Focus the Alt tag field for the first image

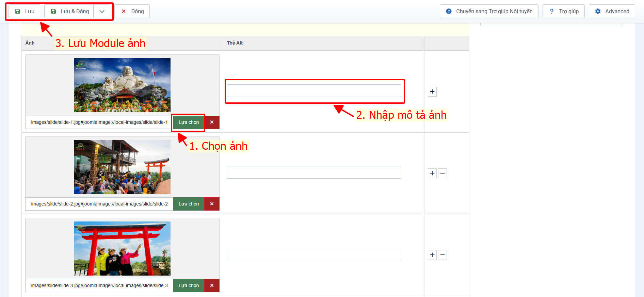313,91
